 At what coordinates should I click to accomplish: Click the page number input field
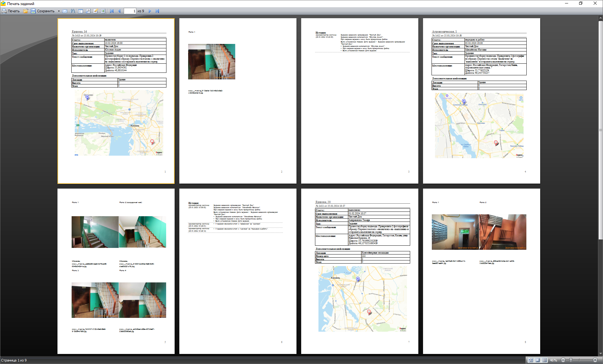(x=130, y=11)
